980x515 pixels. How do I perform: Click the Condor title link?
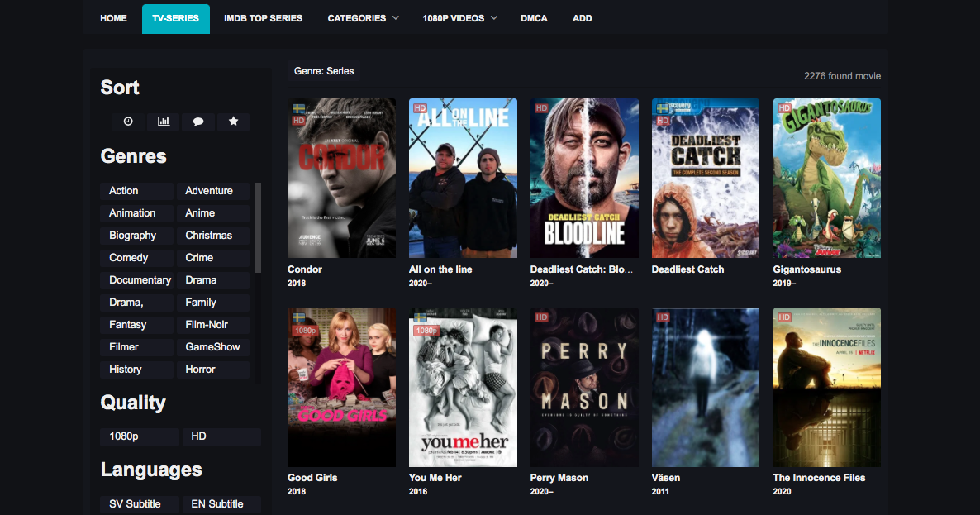[304, 269]
